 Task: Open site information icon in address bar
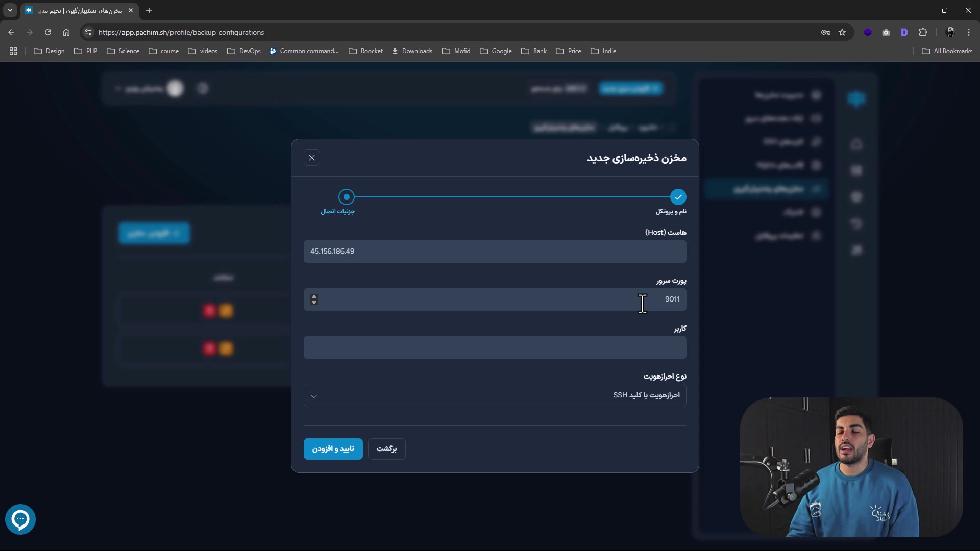88,32
